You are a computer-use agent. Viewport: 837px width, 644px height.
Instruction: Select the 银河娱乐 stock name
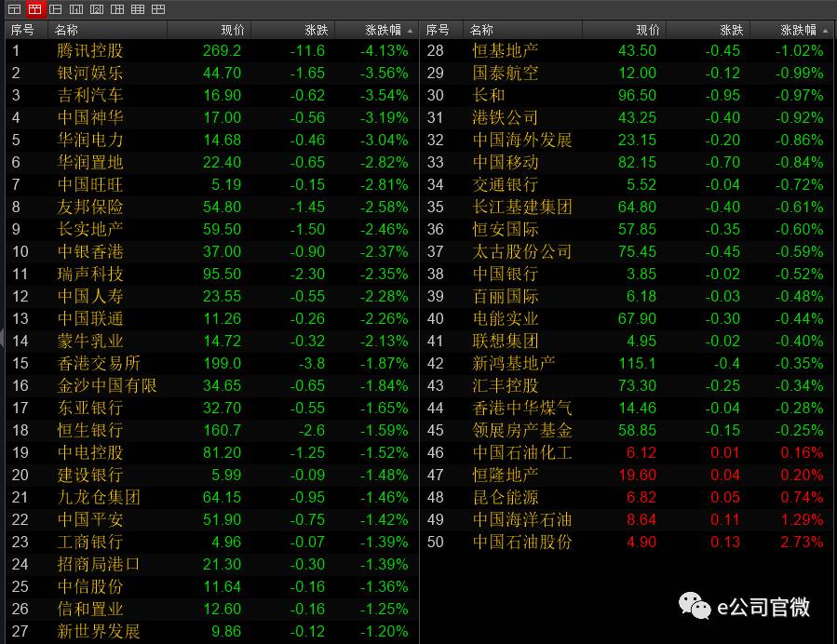[x=90, y=74]
